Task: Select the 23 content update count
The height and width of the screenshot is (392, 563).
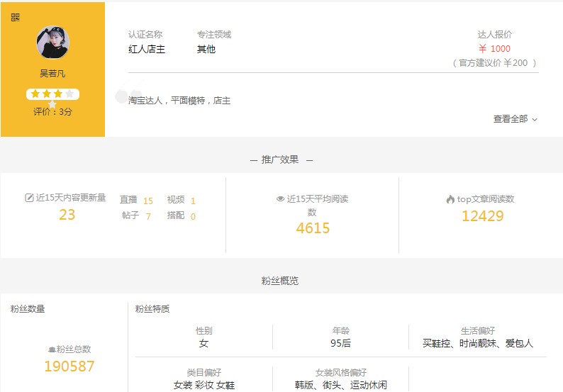Action: [67, 215]
